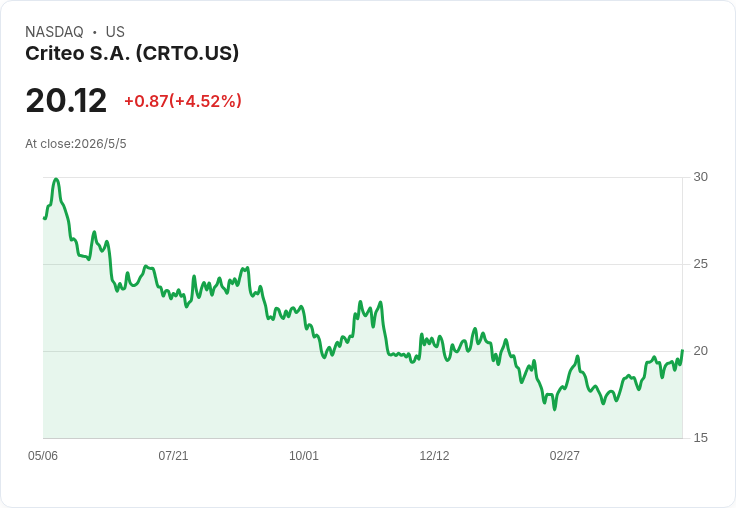
Task: Click the 15 label on price axis
Action: tap(700, 438)
